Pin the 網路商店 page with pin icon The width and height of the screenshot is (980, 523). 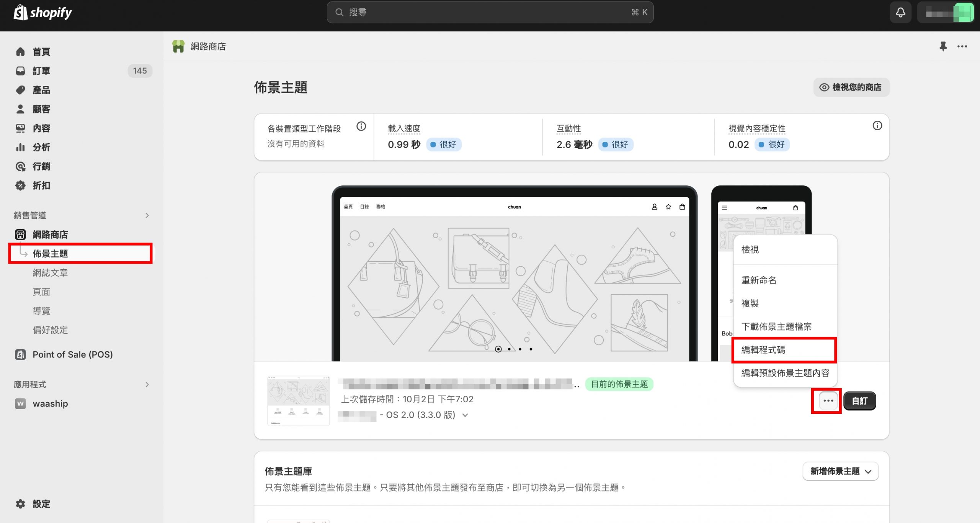pos(943,46)
